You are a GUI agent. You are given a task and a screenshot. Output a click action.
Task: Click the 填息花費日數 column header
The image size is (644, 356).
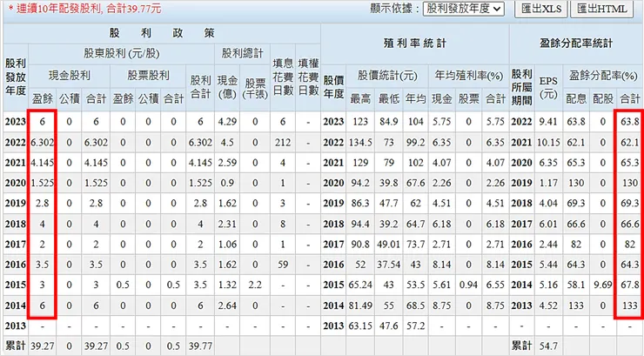coord(283,77)
